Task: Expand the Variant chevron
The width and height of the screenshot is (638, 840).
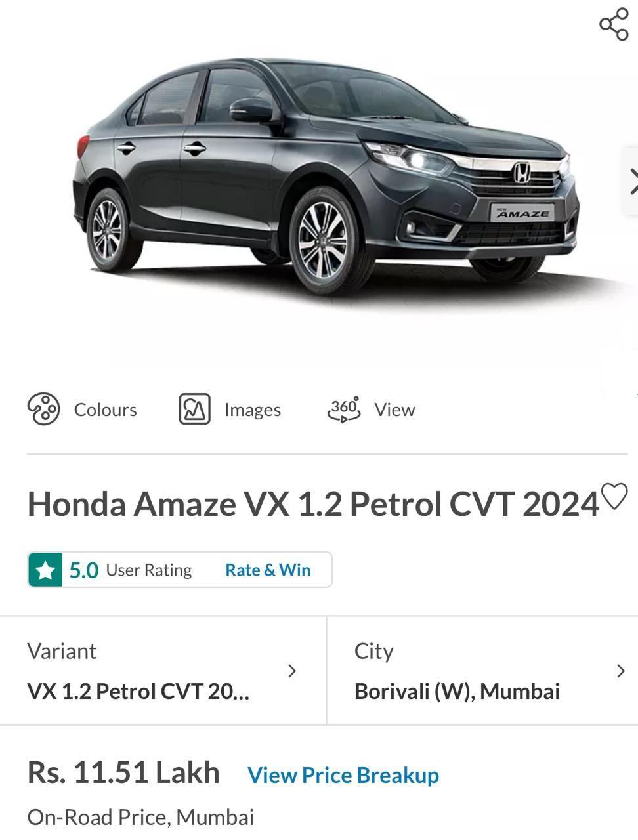Action: pos(292,671)
